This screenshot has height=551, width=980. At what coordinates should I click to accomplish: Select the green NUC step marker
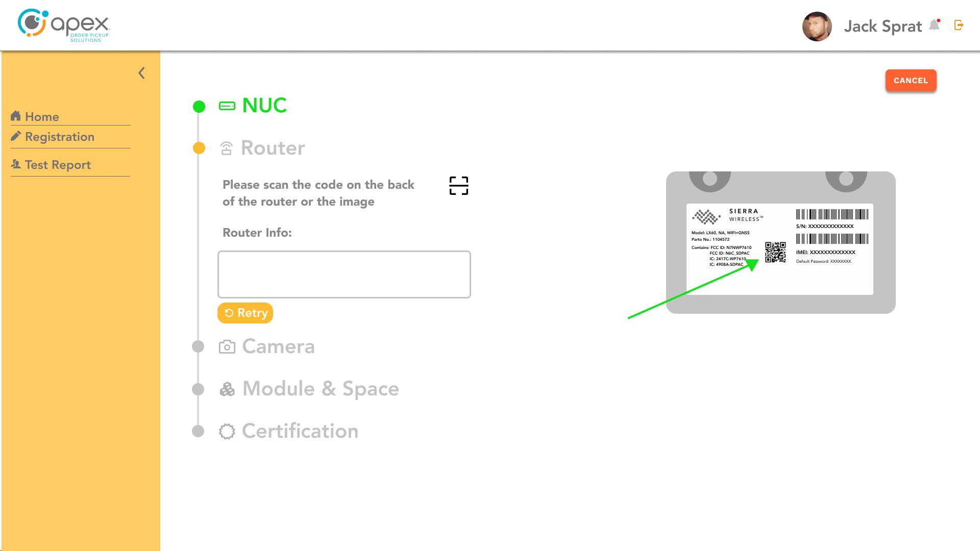coord(199,107)
